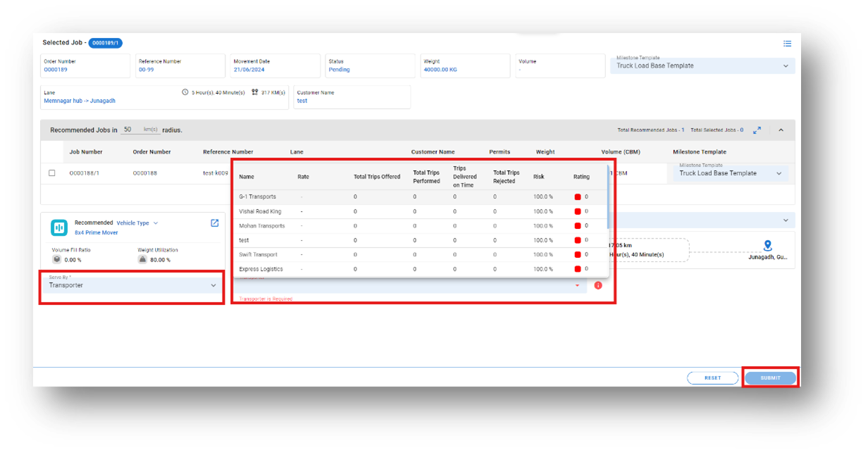
Task: Click the 0000189/1 selected job badge
Action: 105,43
